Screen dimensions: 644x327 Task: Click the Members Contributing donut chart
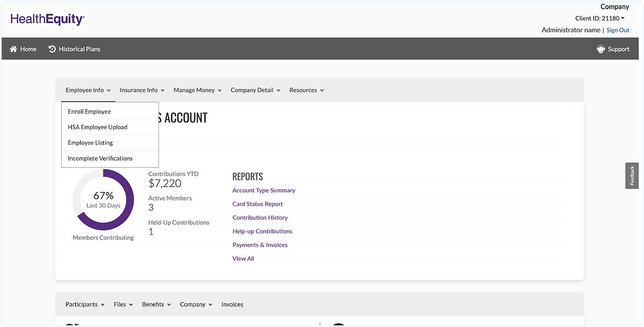point(103,199)
